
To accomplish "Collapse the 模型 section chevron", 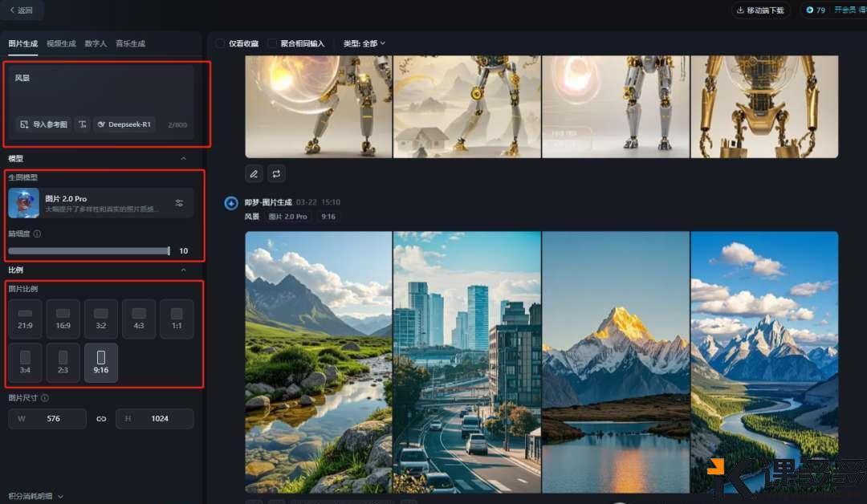I will pos(183,159).
